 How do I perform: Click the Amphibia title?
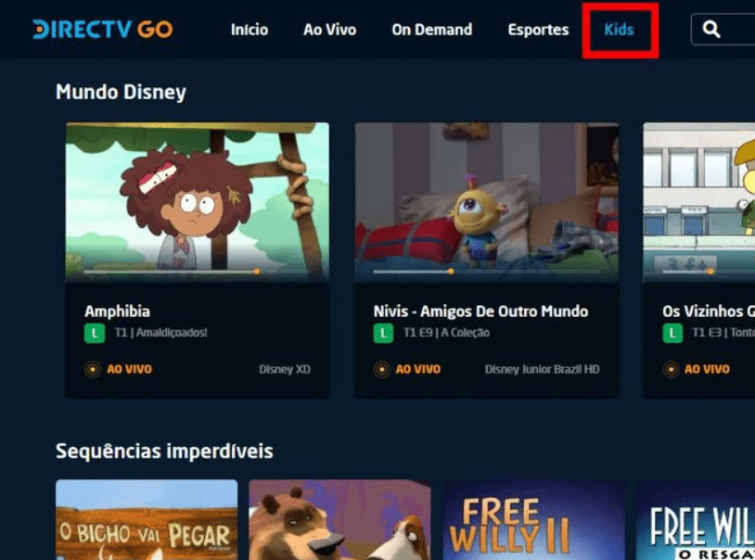(x=118, y=312)
